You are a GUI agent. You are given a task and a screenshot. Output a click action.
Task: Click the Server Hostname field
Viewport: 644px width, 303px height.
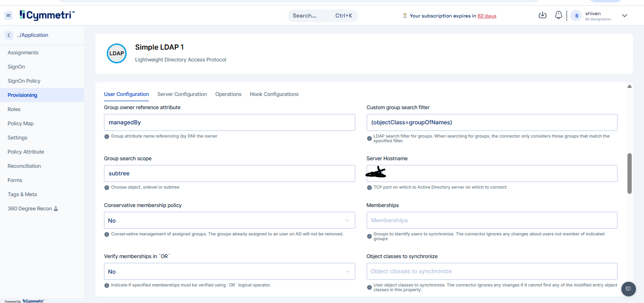coord(492,173)
